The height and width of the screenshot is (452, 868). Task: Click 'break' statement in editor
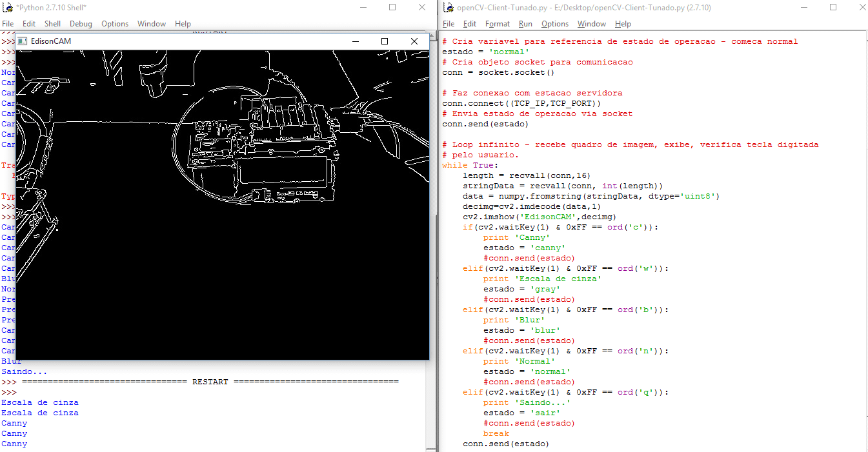tap(496, 433)
